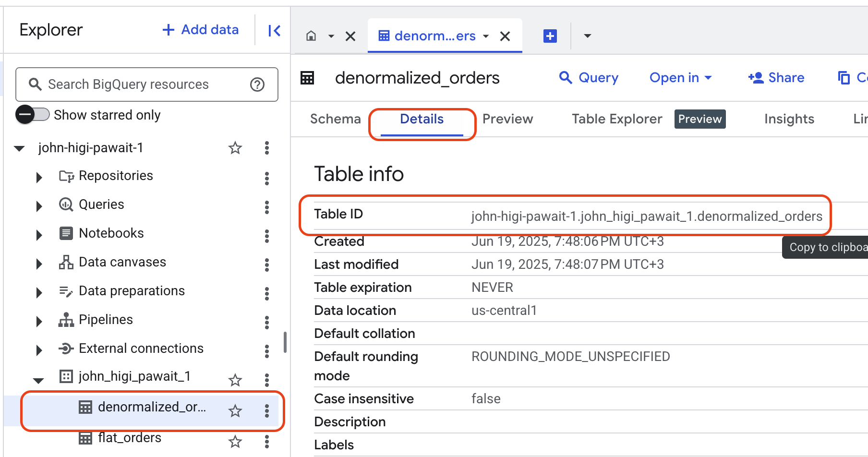Click Add data in Explorer
Screen dimensions: 868x457
200,29
